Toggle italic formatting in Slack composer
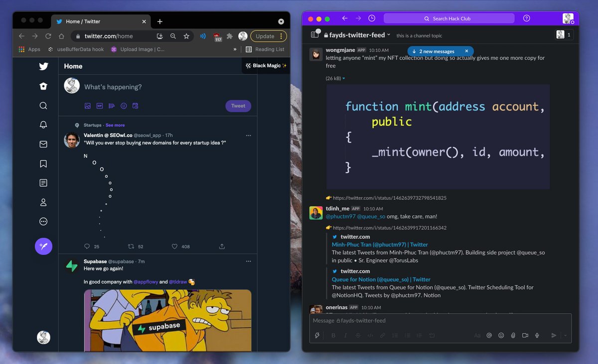The width and height of the screenshot is (598, 364). click(346, 336)
